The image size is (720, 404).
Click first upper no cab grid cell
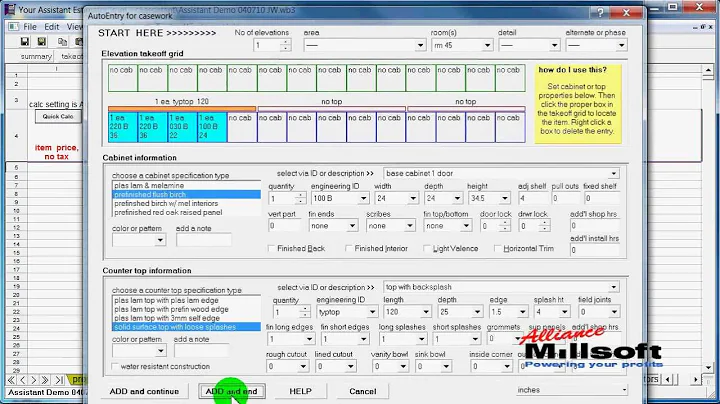tap(123, 78)
